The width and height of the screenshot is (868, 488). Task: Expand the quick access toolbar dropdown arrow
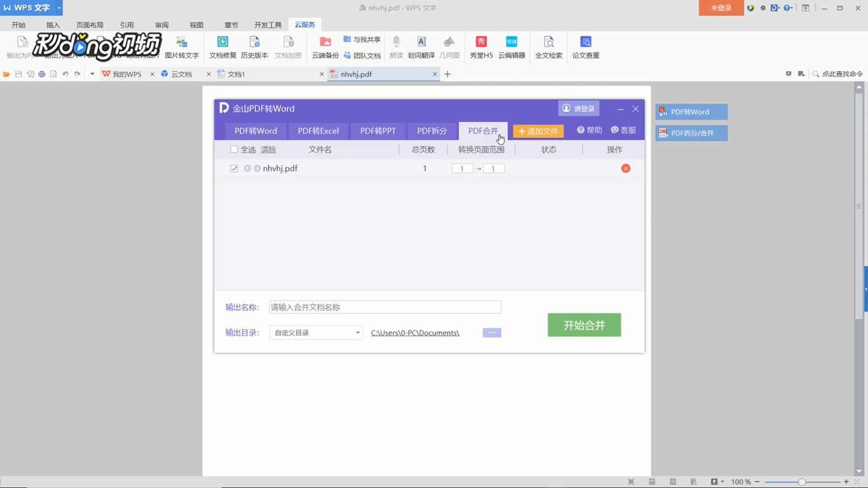click(92, 74)
